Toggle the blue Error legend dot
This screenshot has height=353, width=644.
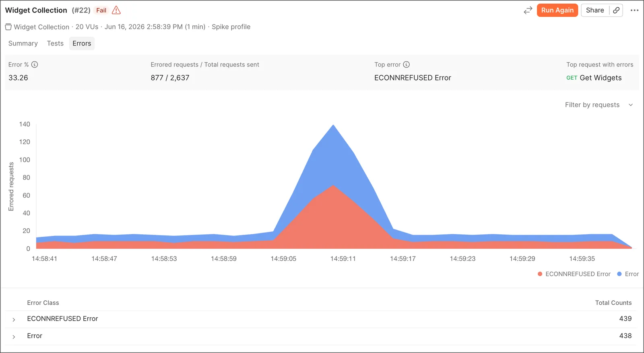[619, 274]
